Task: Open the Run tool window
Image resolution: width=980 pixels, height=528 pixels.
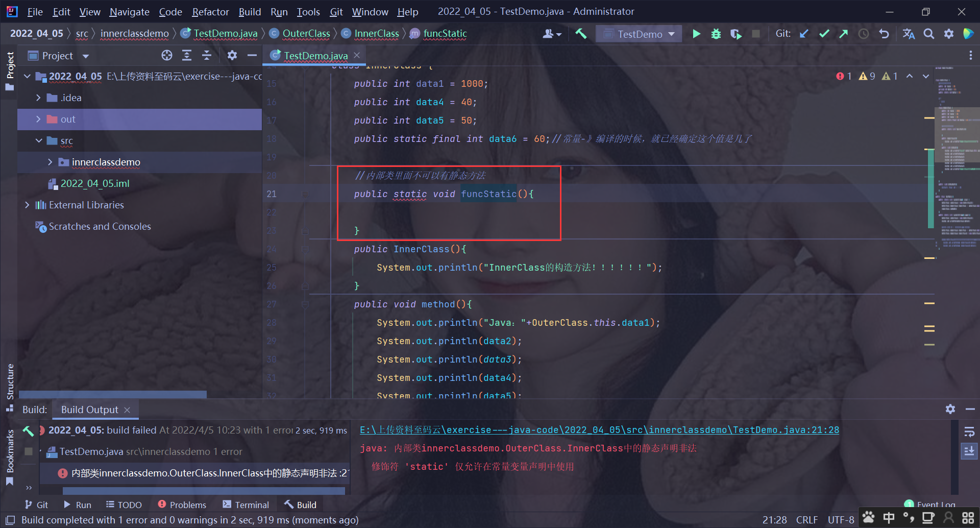Action: [78, 505]
